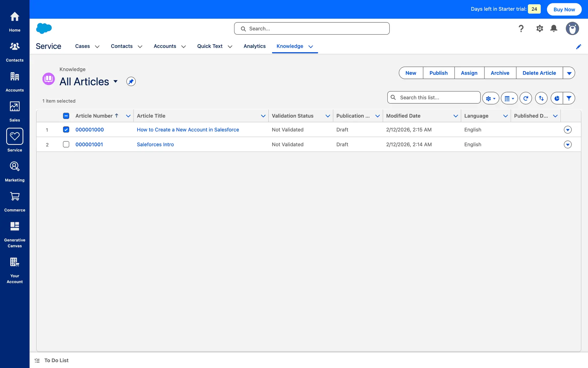588x368 pixels.
Task: Open How to Create a New Account article
Action: [188, 130]
